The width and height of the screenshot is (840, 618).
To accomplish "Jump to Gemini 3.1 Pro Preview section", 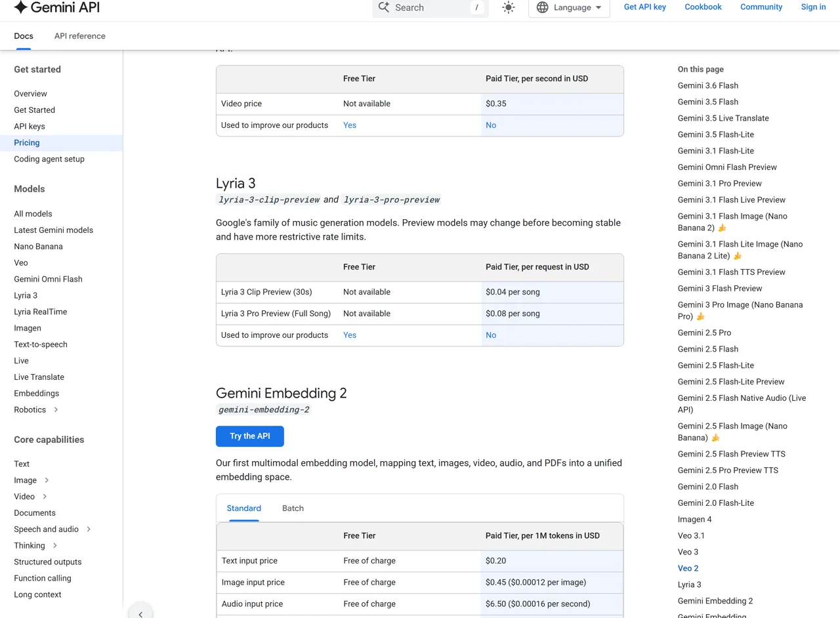I will [720, 184].
